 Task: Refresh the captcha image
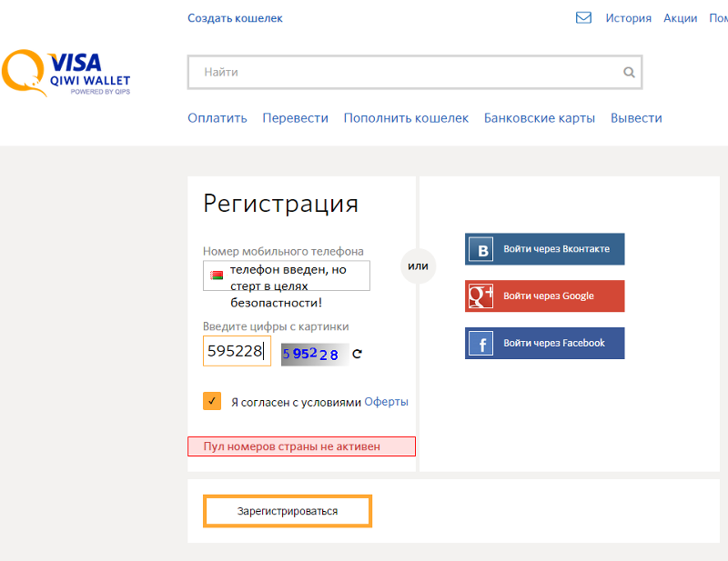point(357,354)
